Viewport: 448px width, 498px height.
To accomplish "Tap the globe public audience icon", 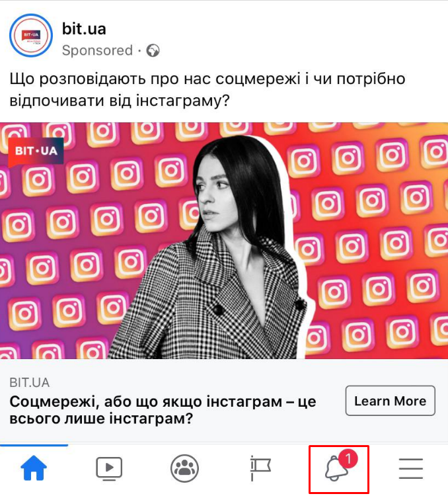I will (153, 50).
